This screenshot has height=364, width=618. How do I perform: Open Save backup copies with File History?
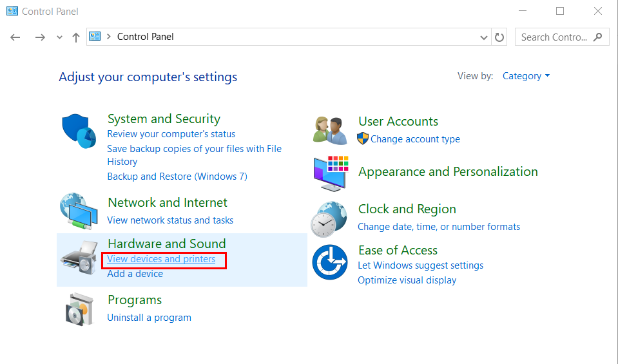pos(195,155)
